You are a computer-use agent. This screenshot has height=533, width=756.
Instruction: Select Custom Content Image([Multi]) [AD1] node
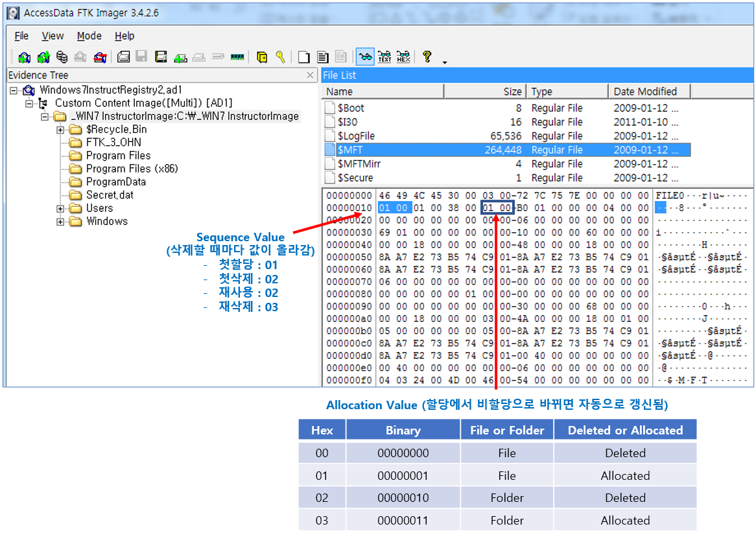point(144,102)
